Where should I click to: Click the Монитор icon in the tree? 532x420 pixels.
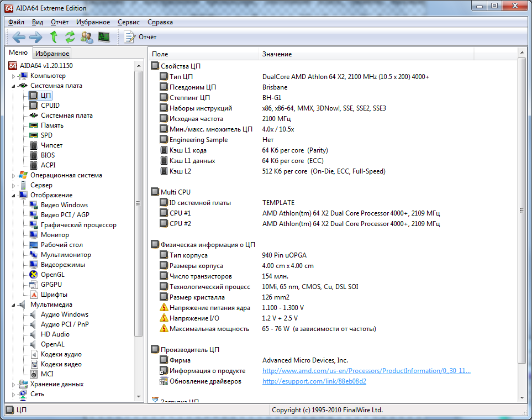coord(34,235)
